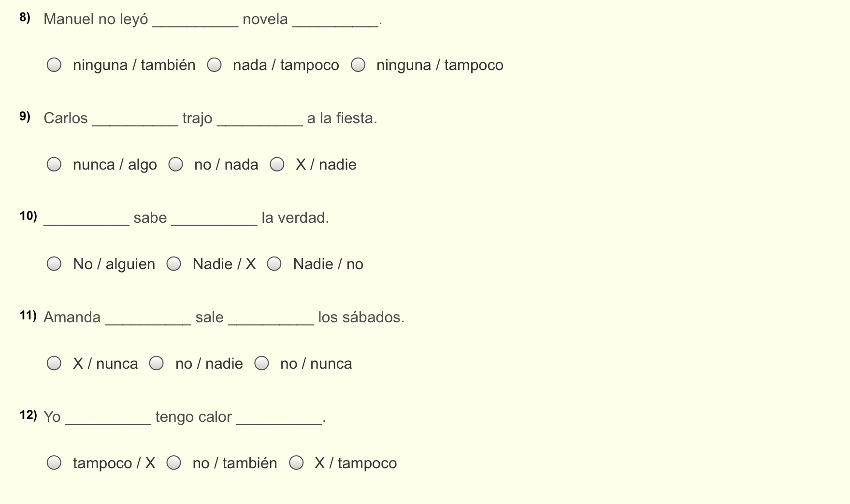Click the blank between 'Carlos' and 'trajo'
Screen dimensions: 850x504
[135, 120]
